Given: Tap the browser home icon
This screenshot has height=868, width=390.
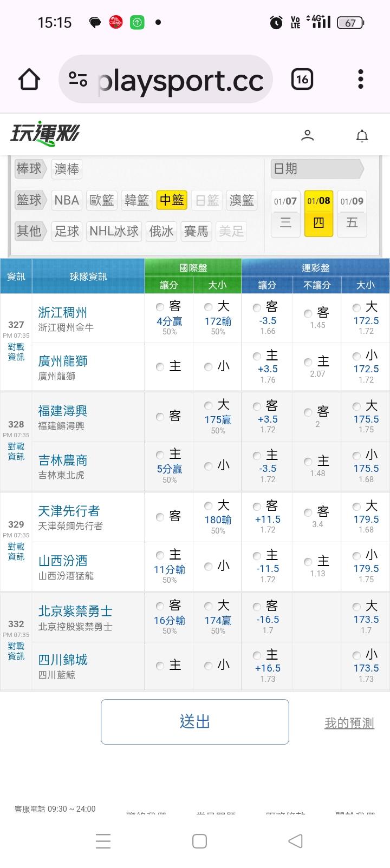Looking at the screenshot, I should tap(29, 80).
